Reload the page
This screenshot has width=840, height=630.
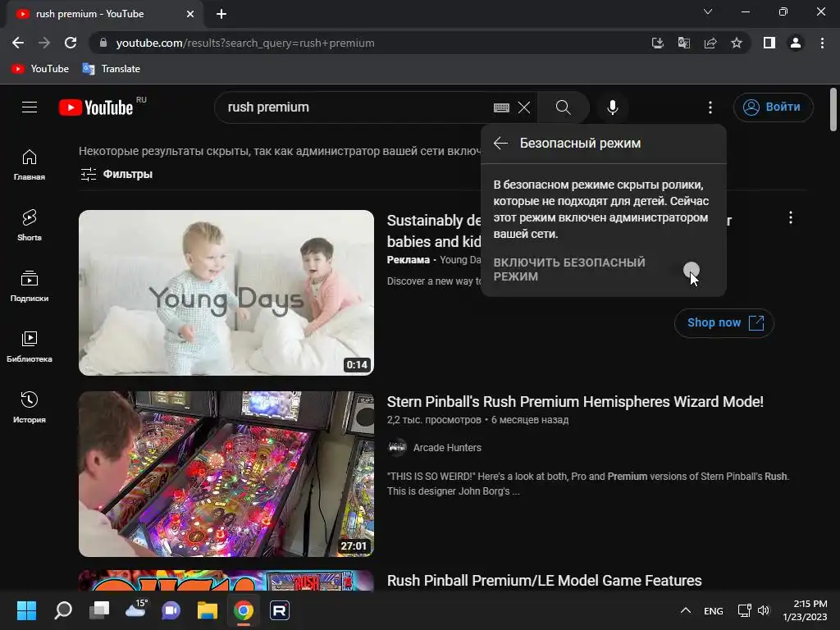click(71, 43)
